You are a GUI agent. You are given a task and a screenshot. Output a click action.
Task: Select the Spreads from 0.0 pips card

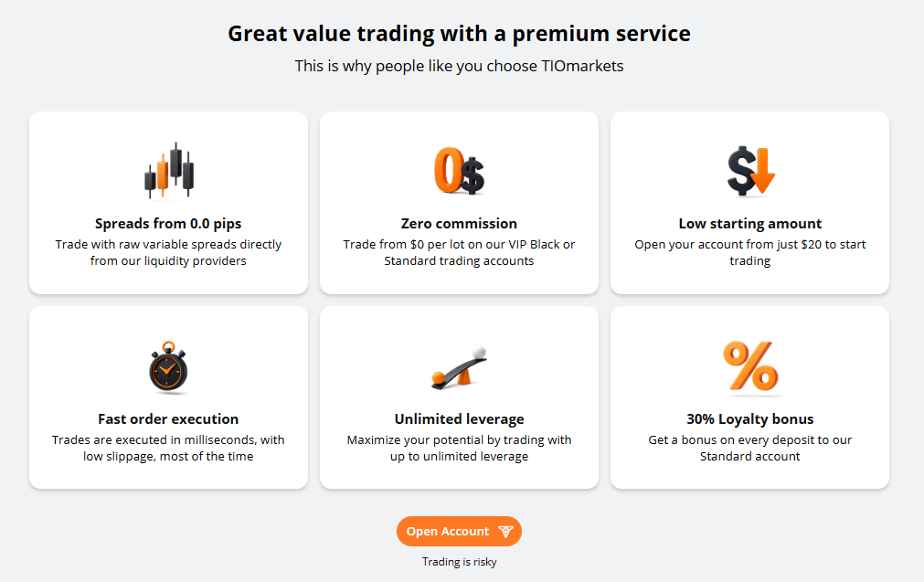pos(168,203)
